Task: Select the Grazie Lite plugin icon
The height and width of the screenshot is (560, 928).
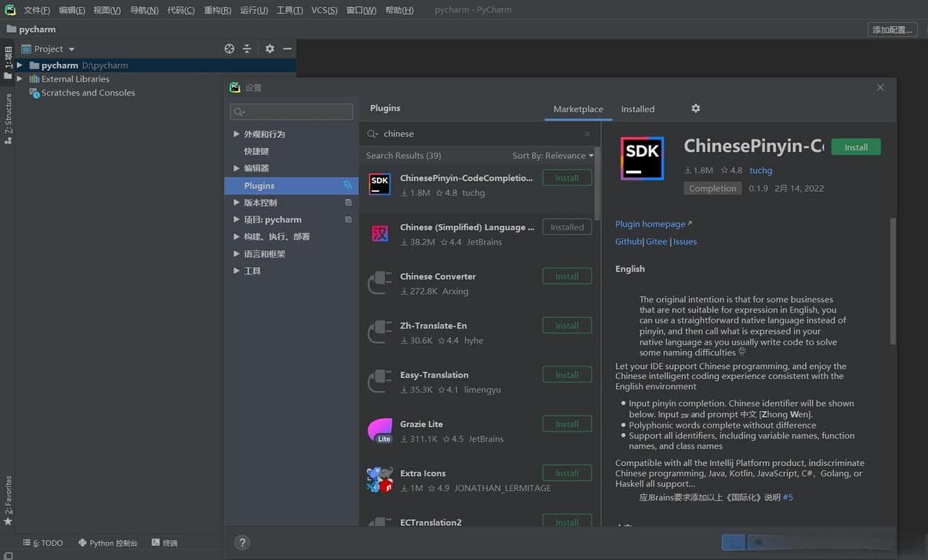Action: coord(380,431)
